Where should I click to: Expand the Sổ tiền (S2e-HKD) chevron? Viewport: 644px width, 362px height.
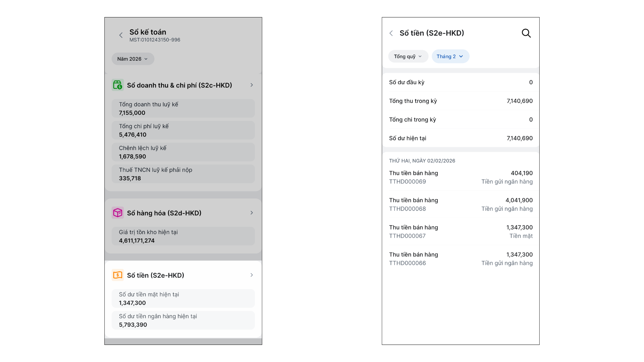pyautogui.click(x=252, y=275)
